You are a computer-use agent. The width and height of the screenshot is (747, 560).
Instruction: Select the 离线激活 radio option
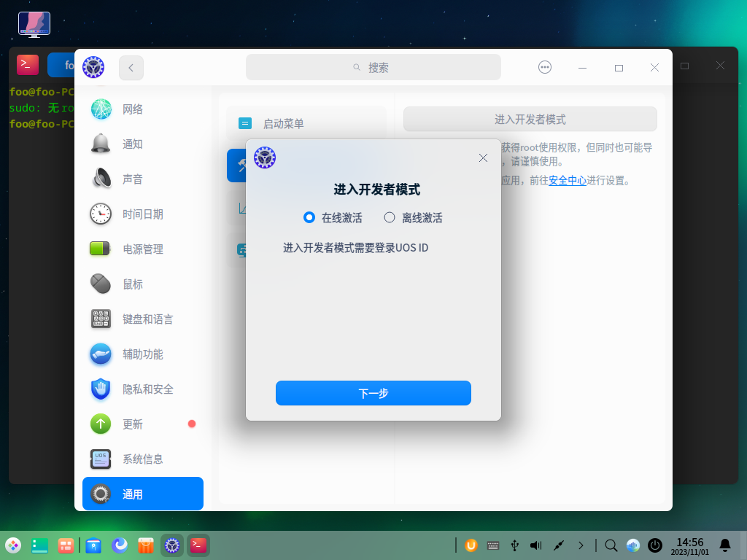click(x=390, y=217)
